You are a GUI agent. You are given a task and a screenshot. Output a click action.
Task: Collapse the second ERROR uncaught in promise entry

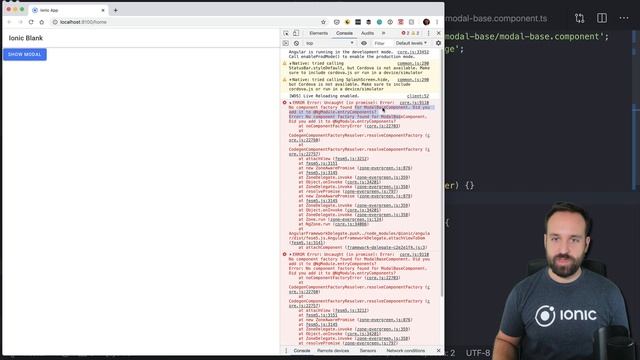[x=290, y=254]
